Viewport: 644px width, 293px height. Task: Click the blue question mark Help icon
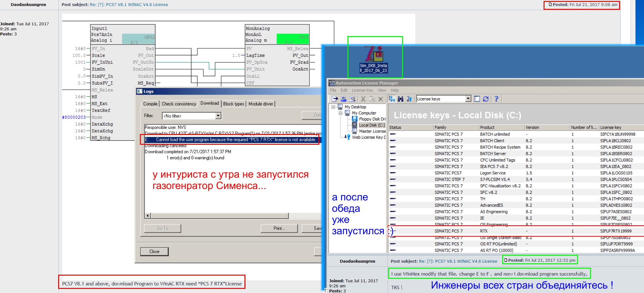click(x=496, y=99)
